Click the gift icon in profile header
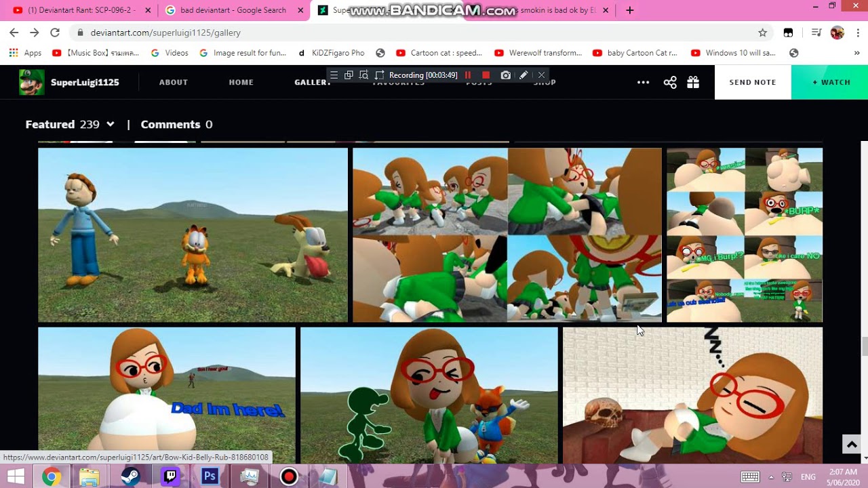The width and height of the screenshot is (868, 488). 692,82
